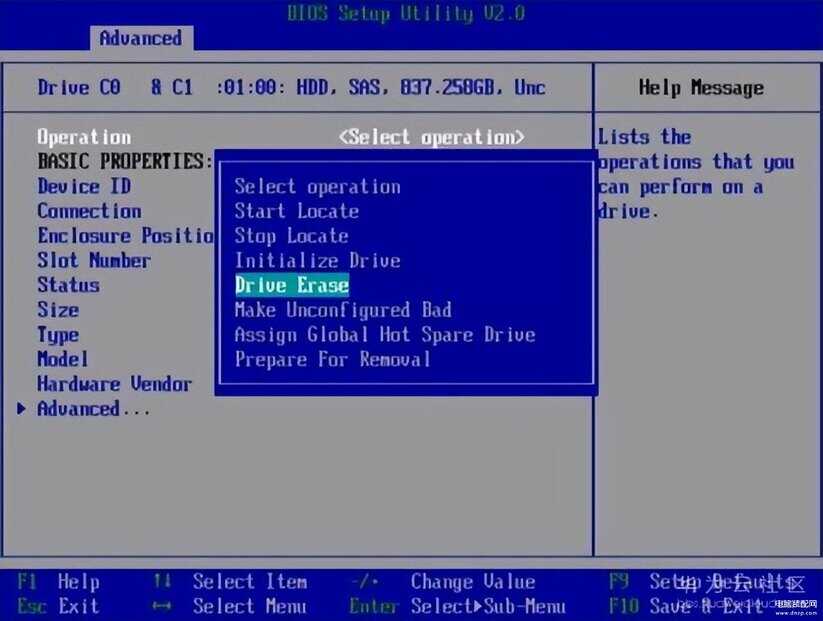Click the Connection property row

pos(89,211)
